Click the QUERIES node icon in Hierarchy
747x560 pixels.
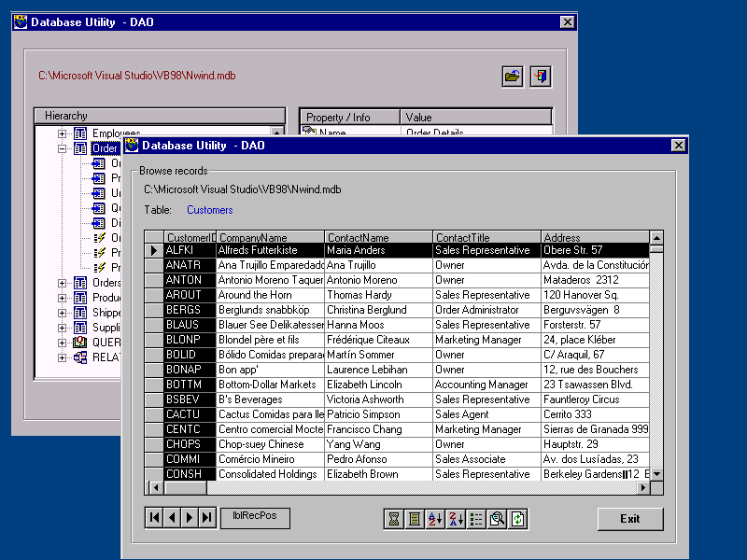click(x=80, y=343)
